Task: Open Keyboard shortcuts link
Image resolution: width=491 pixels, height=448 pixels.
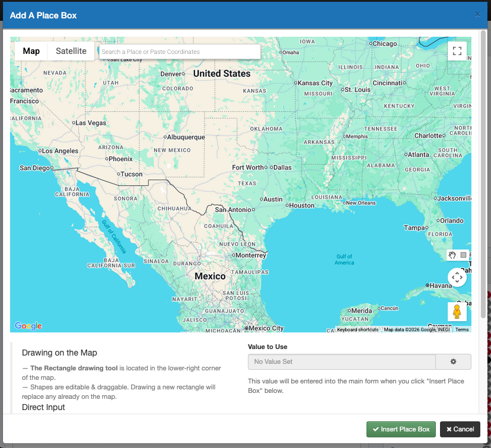Action: [358, 329]
